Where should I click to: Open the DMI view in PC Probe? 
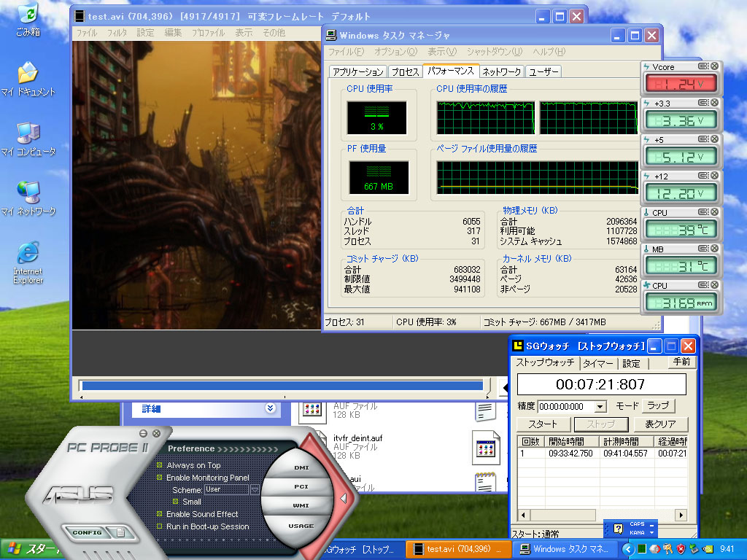pyautogui.click(x=301, y=467)
